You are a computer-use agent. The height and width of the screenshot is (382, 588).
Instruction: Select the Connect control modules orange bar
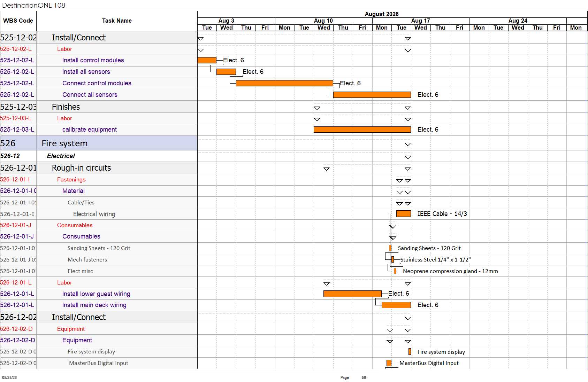coord(284,83)
